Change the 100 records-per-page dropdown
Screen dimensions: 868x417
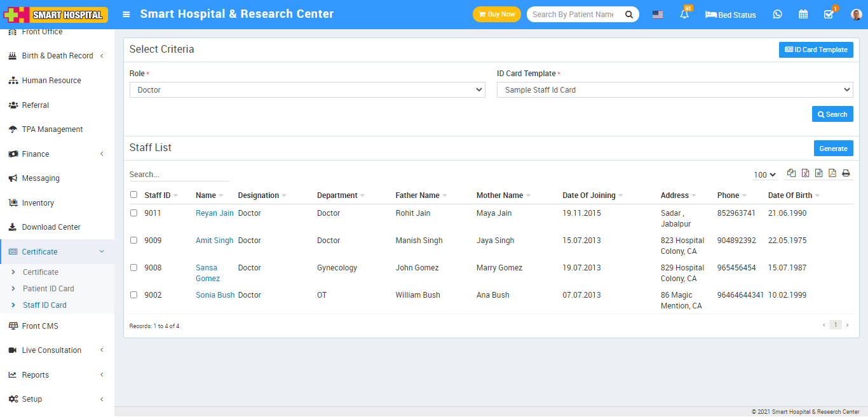[764, 175]
